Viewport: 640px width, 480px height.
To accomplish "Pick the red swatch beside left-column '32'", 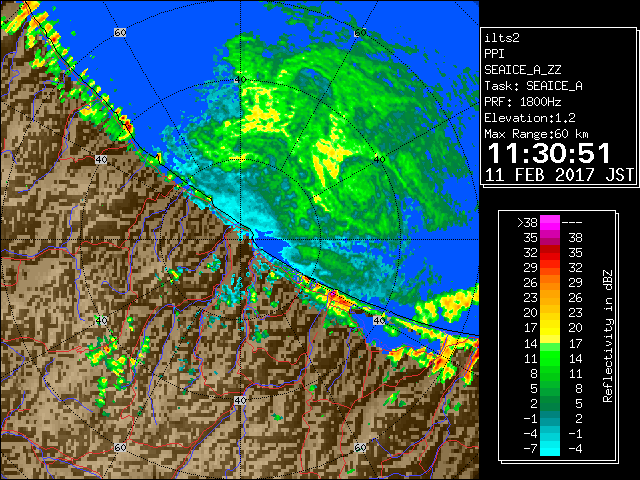I will point(550,253).
